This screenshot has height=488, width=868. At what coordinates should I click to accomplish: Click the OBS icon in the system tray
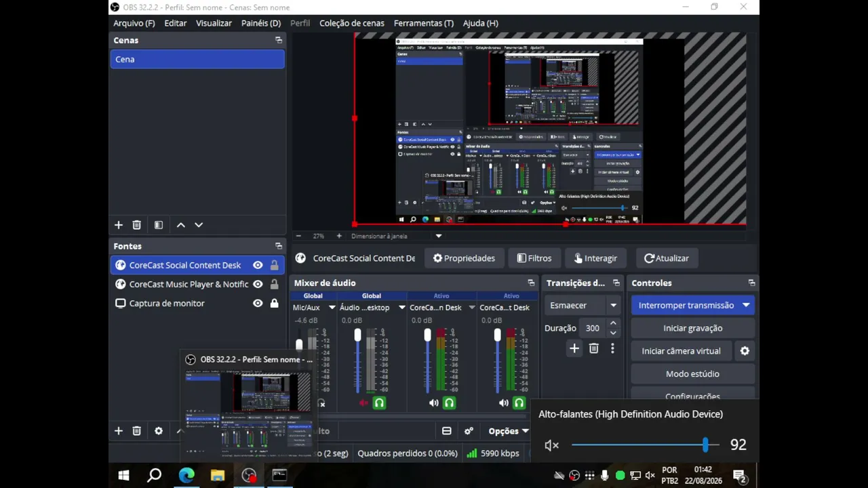tap(574, 476)
